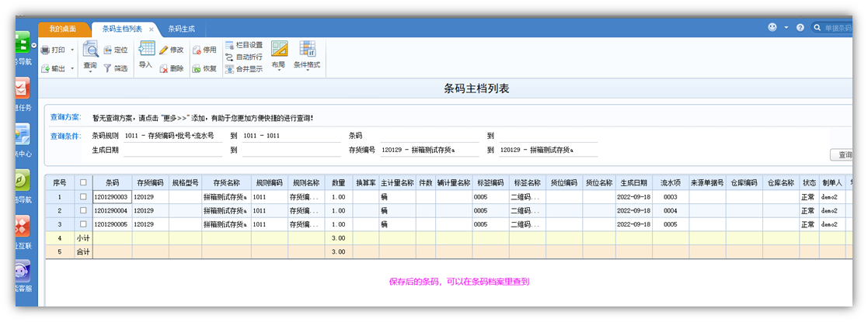Click the 生成日期 column header
868x322 pixels.
(634, 182)
